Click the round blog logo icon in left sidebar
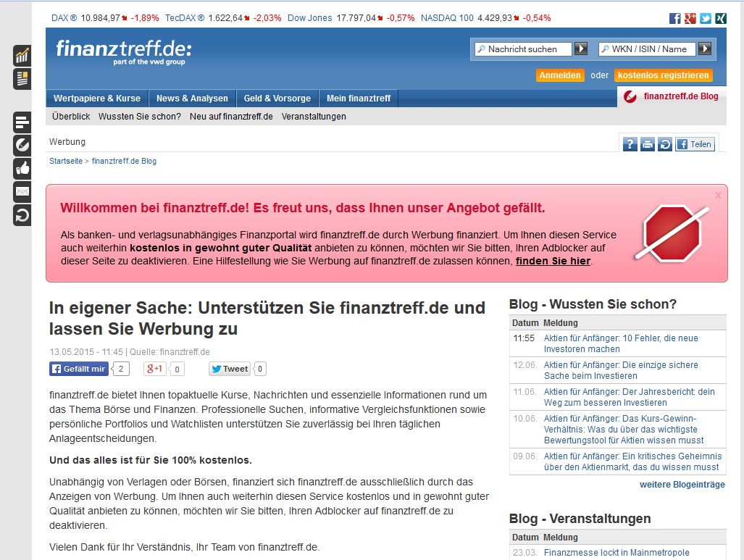 click(x=22, y=145)
